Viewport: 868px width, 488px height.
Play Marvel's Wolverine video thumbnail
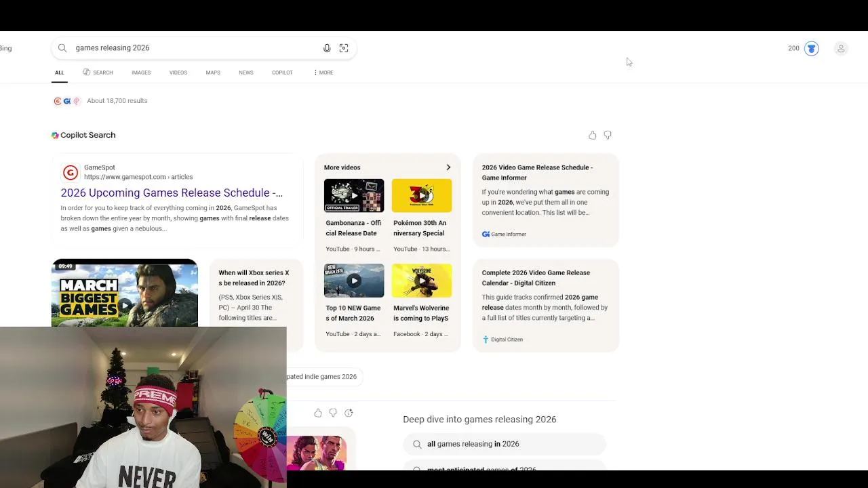pyautogui.click(x=422, y=281)
